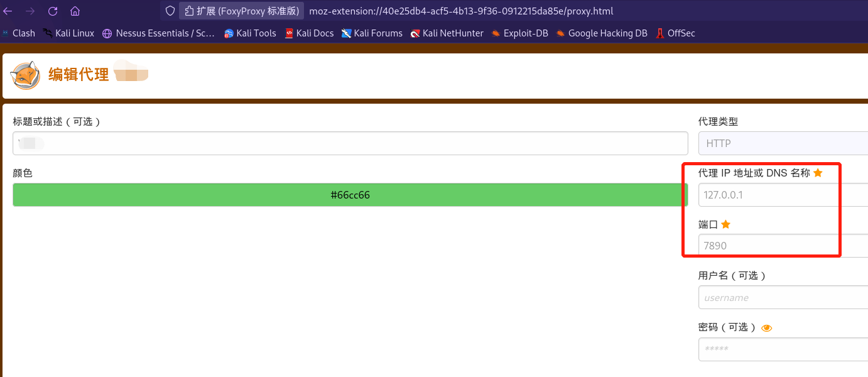Click the username input field
Screen dimensions: 868x377
tap(783, 297)
